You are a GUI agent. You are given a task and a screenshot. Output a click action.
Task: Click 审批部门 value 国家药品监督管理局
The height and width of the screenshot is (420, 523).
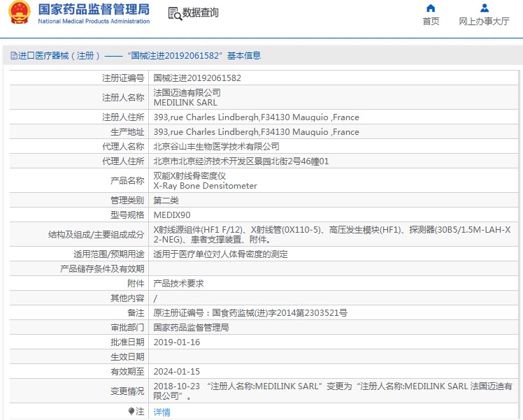[x=191, y=328]
